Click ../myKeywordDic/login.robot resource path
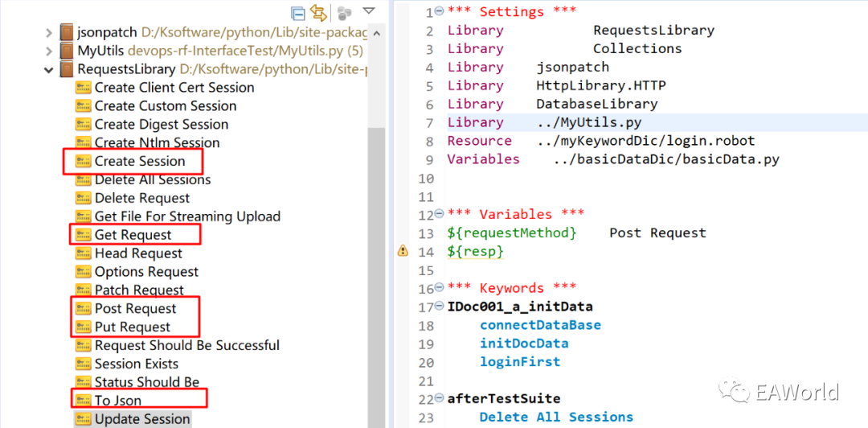This screenshot has width=868, height=428. pyautogui.click(x=646, y=140)
